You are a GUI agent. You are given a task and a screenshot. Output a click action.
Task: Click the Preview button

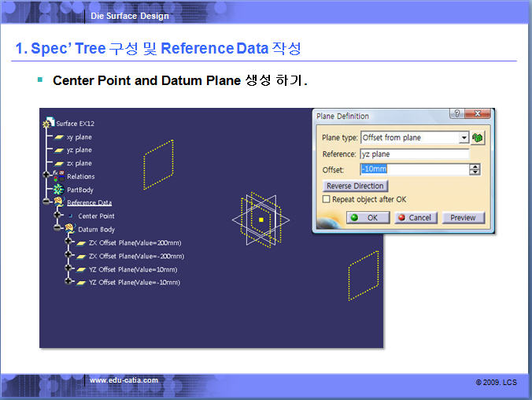(463, 217)
